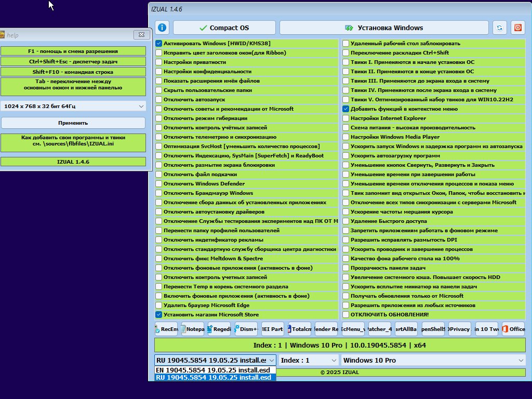Click the refresh arrows icon button
The image size is (532, 399).
[499, 28]
